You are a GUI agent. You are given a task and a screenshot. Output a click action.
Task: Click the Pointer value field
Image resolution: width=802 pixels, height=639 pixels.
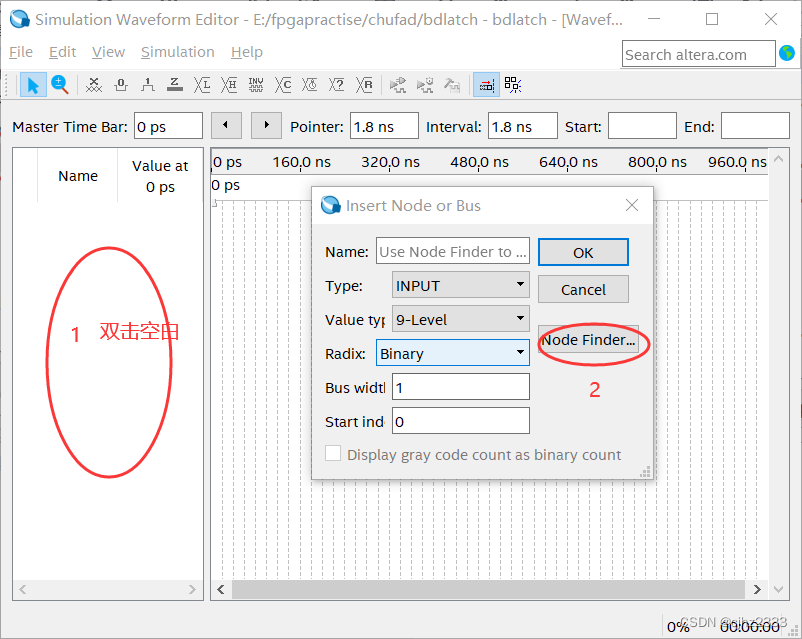(384, 126)
